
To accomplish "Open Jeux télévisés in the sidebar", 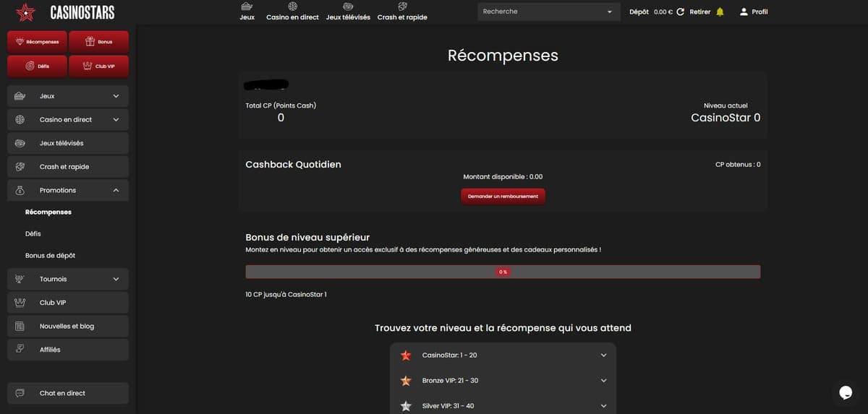I will 68,143.
